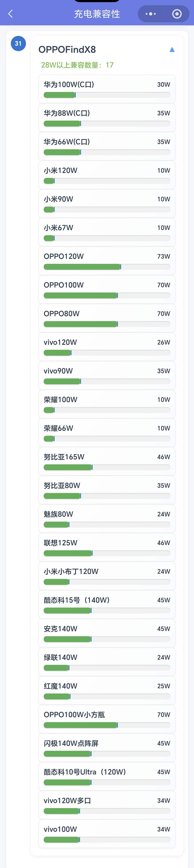Select the OPPO120W 73W row
Image resolution: width=194 pixels, height=868 pixels.
(x=107, y=261)
